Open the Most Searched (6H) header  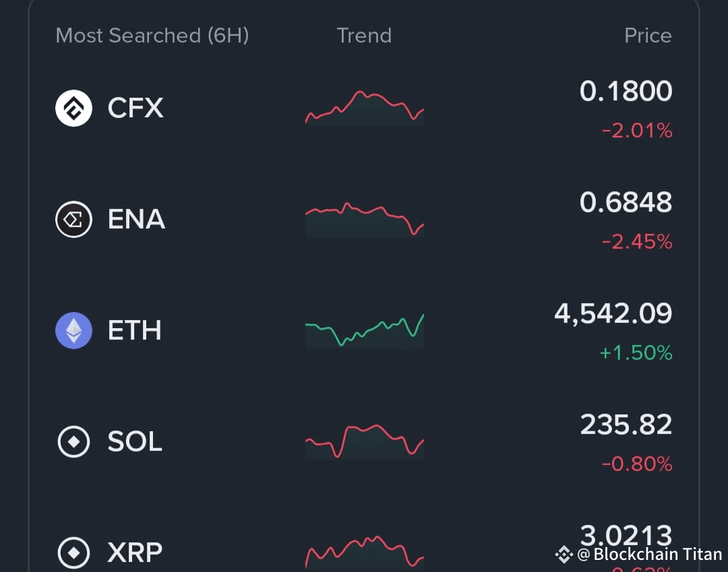click(152, 35)
